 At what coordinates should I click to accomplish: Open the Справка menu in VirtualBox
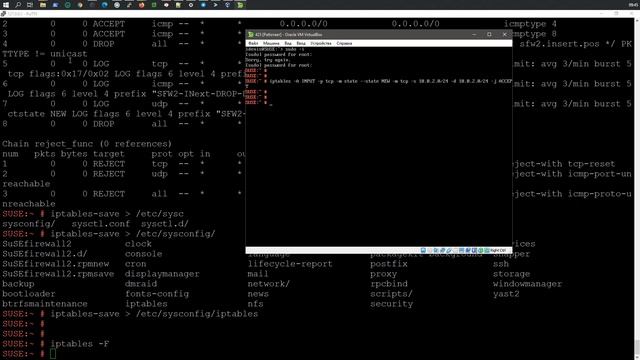(344, 43)
